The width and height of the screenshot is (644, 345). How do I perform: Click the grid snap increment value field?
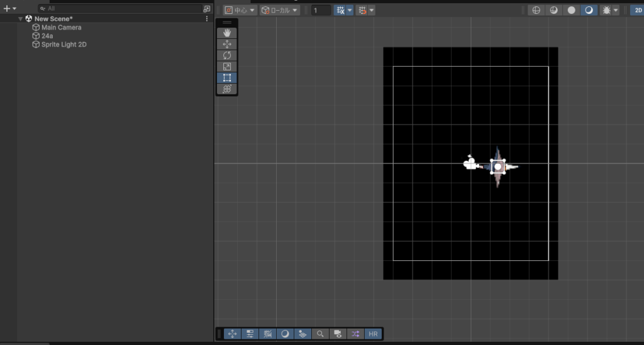click(321, 10)
